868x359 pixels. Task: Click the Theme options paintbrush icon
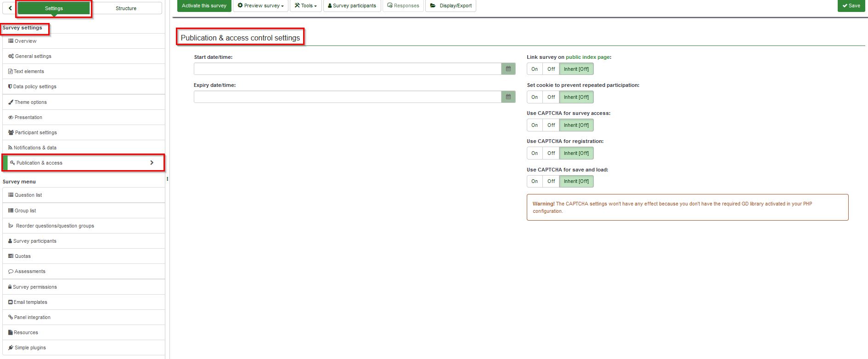pos(11,102)
